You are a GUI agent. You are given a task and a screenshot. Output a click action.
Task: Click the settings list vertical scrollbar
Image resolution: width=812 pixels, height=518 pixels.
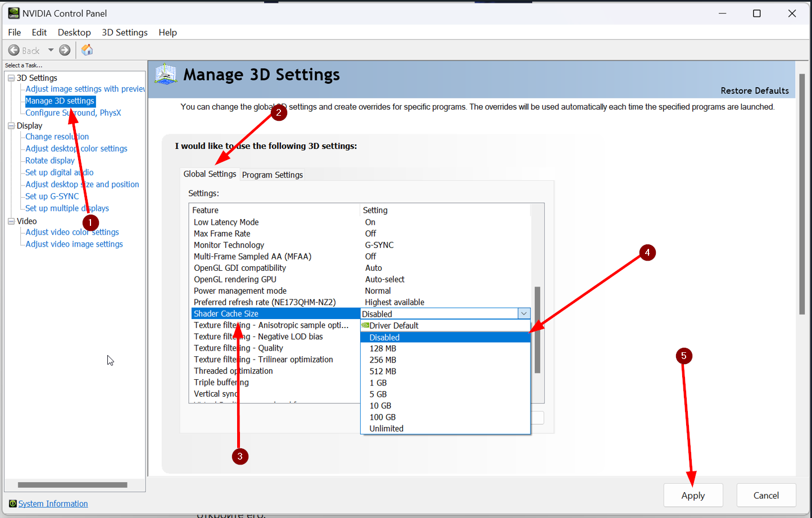(x=537, y=330)
